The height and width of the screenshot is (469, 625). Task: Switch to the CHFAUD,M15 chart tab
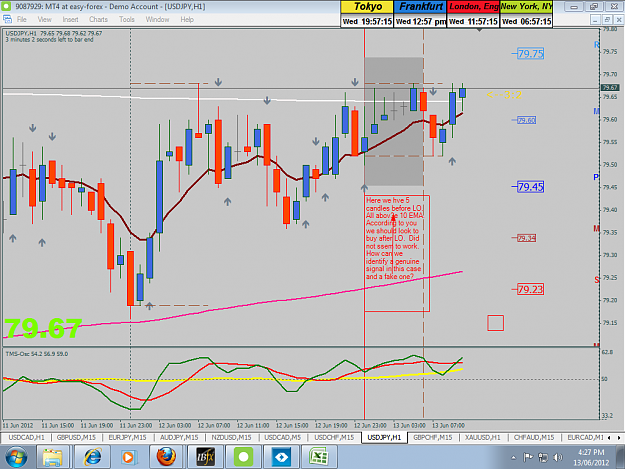click(534, 437)
